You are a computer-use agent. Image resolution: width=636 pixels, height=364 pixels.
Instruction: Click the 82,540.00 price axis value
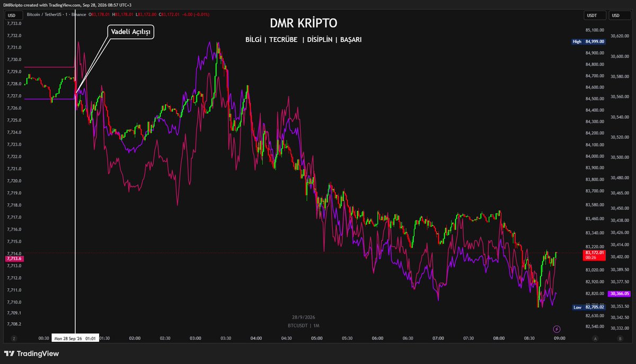595,327
